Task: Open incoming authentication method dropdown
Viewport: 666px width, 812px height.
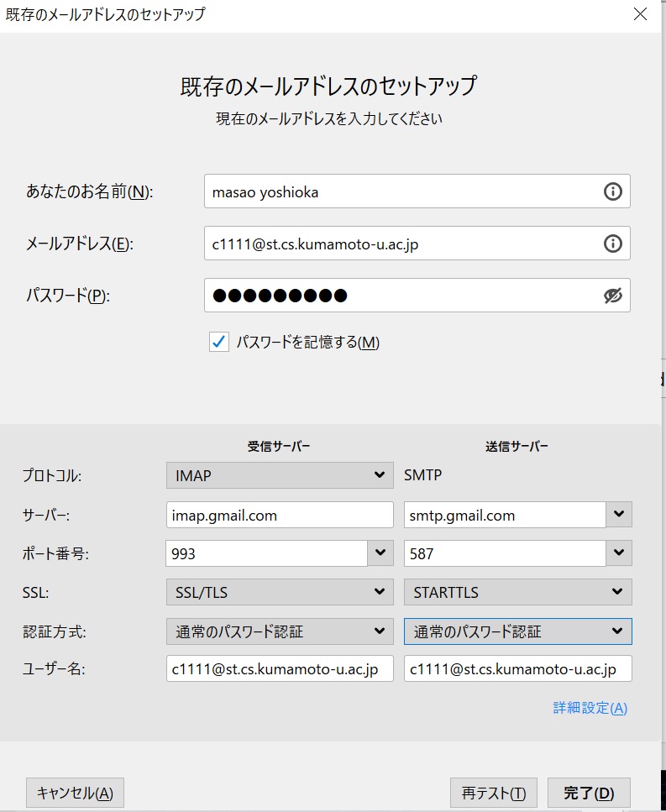Action: coord(280,631)
